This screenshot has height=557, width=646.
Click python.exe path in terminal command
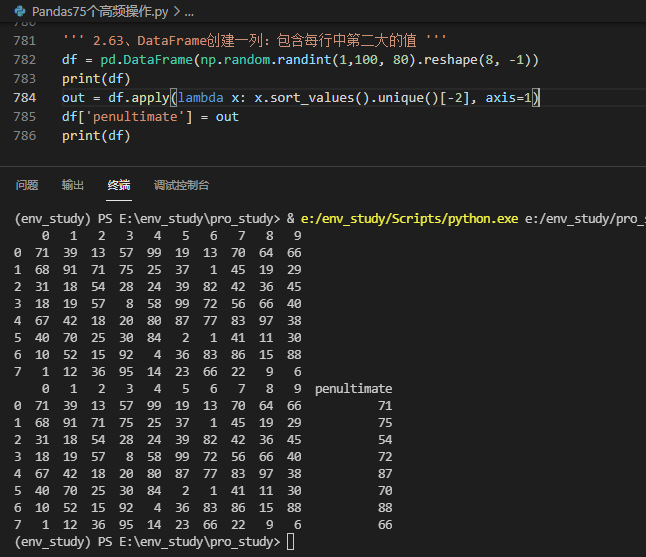[x=410, y=219]
